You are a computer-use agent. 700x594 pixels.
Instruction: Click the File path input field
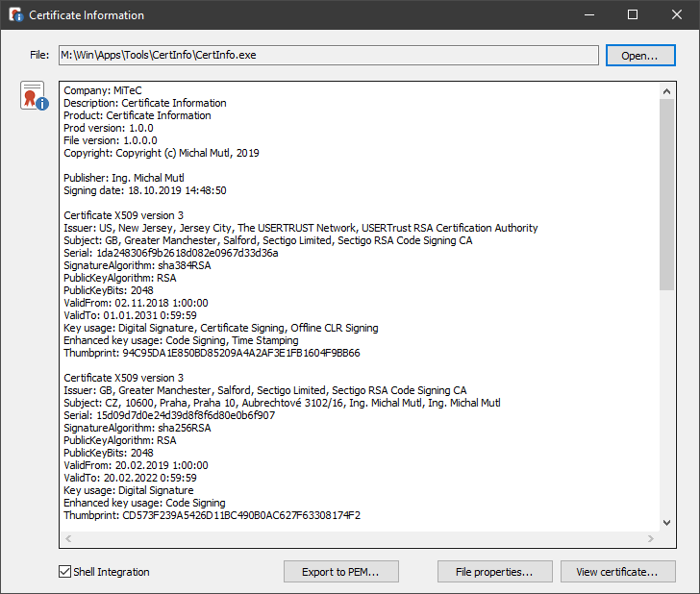coord(328,55)
